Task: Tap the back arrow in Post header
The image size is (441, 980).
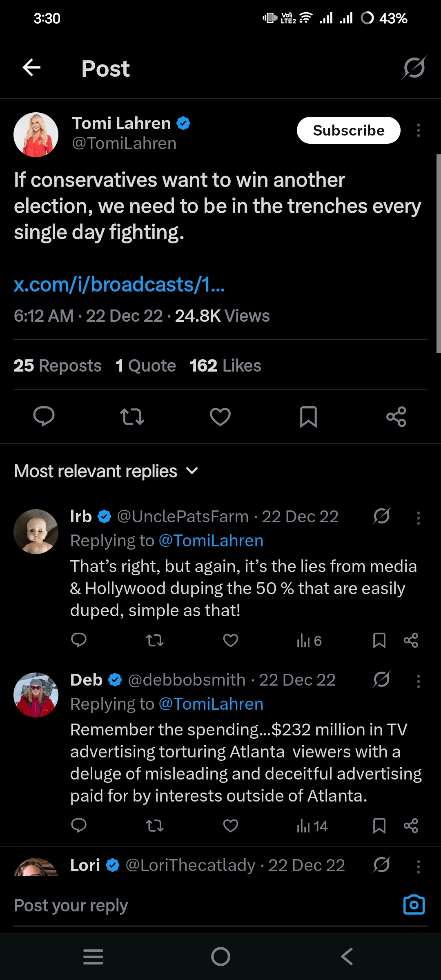Action: coord(32,68)
